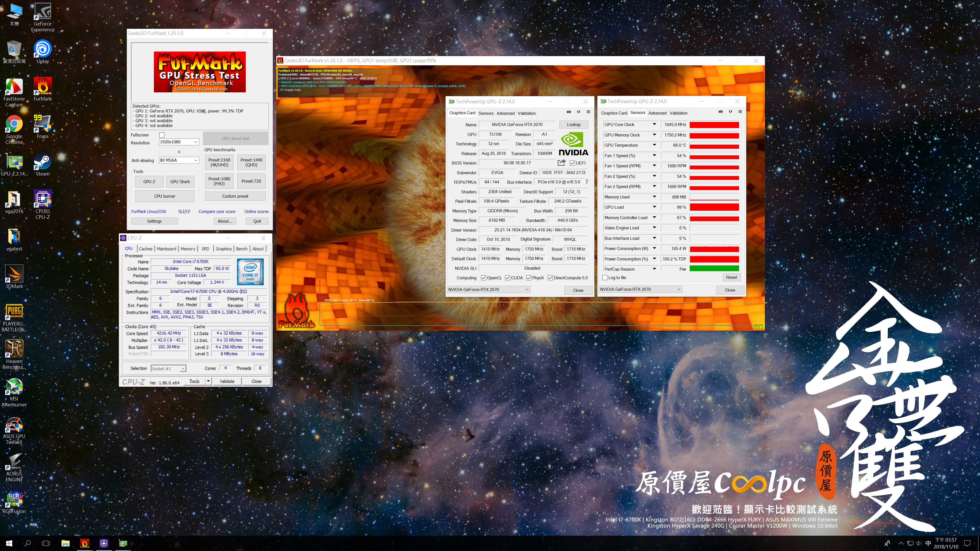Toggle the UEFI checkbox in GPU-Z

coord(572,163)
